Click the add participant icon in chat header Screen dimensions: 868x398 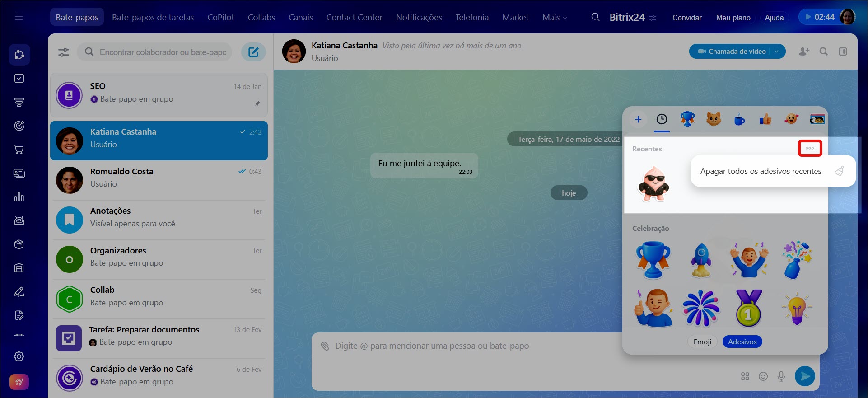pyautogui.click(x=804, y=52)
